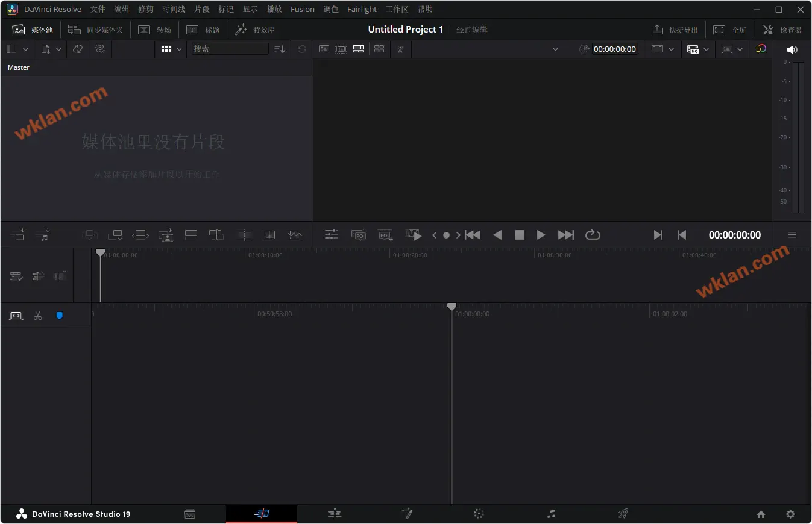Expand the bin list panel dropdown arrow
Image resolution: width=812 pixels, height=524 pixels.
click(x=25, y=49)
